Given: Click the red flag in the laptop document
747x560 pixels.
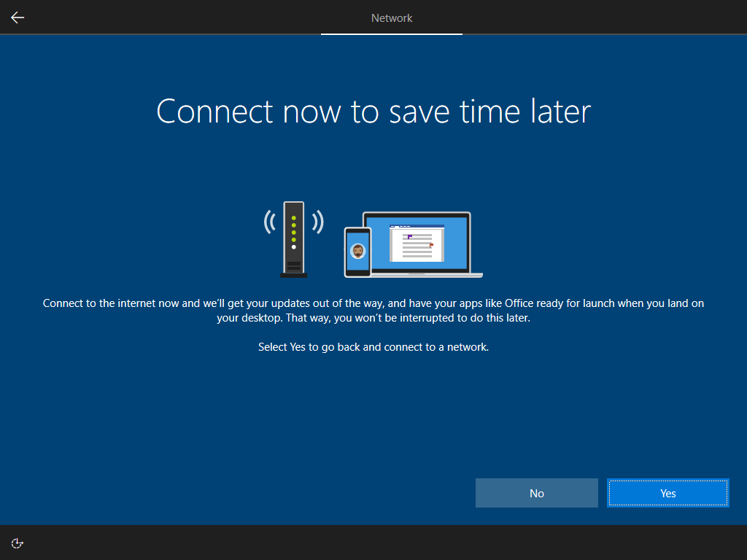Looking at the screenshot, I should (x=431, y=245).
